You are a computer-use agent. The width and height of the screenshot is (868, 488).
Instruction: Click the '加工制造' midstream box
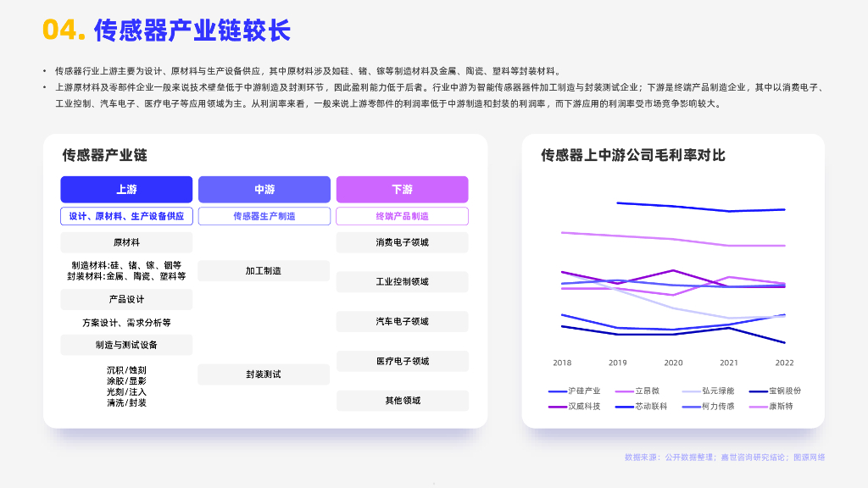point(264,270)
